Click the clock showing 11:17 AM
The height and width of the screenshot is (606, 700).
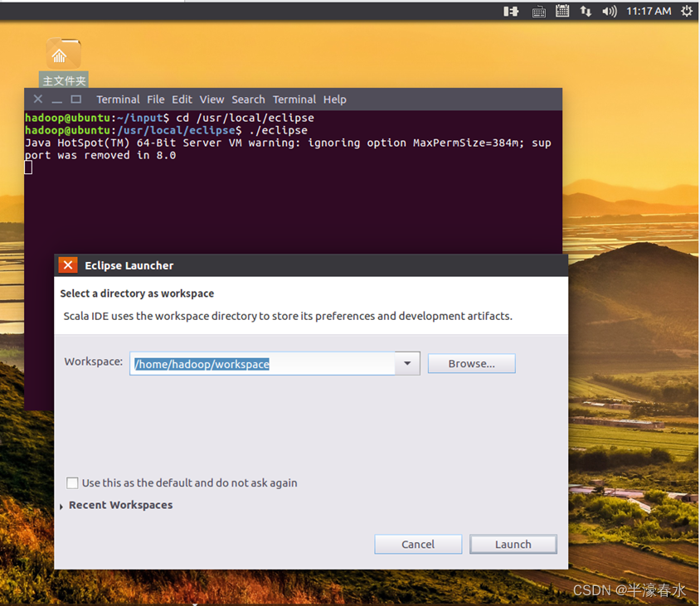coord(649,11)
